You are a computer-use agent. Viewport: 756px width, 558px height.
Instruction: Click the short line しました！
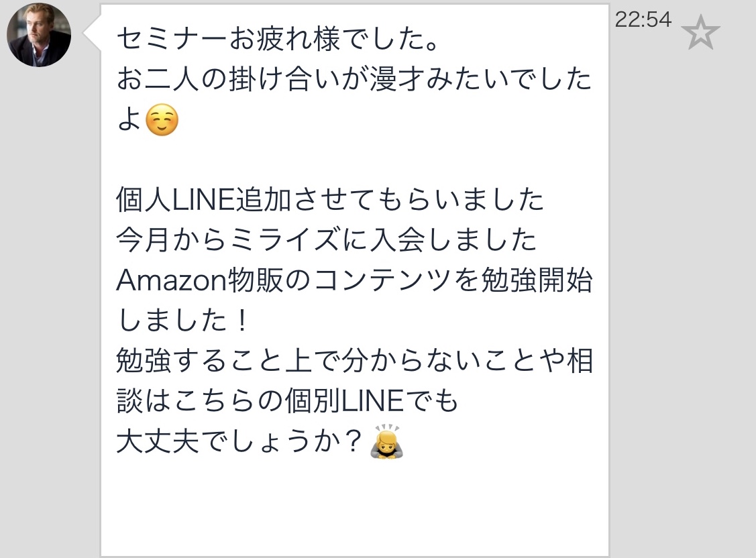coord(182,320)
